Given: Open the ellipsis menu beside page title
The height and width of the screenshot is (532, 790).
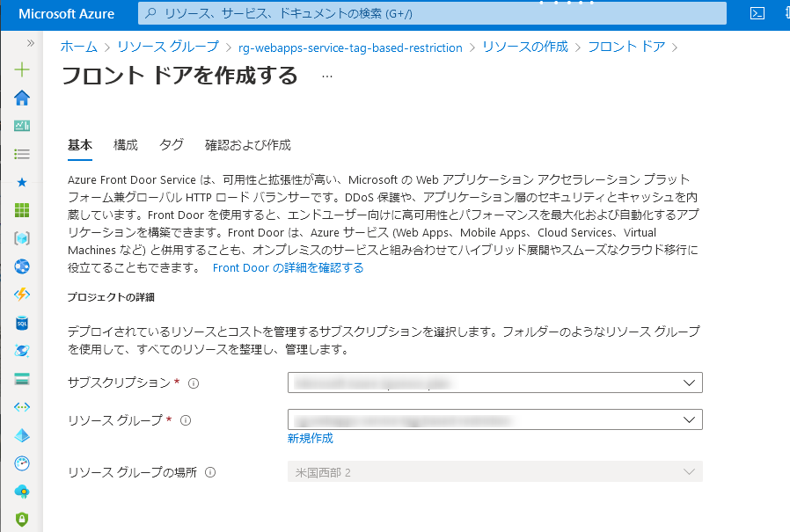Looking at the screenshot, I should coord(327,77).
